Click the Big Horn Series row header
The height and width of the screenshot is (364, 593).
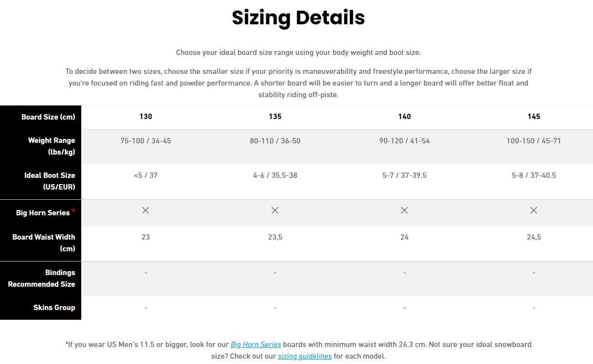(43, 213)
